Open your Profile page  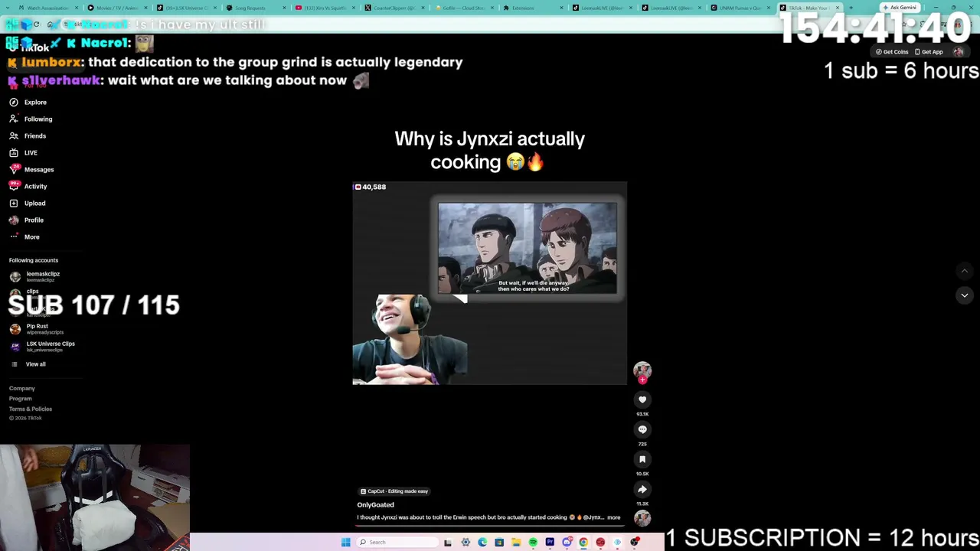27,220
